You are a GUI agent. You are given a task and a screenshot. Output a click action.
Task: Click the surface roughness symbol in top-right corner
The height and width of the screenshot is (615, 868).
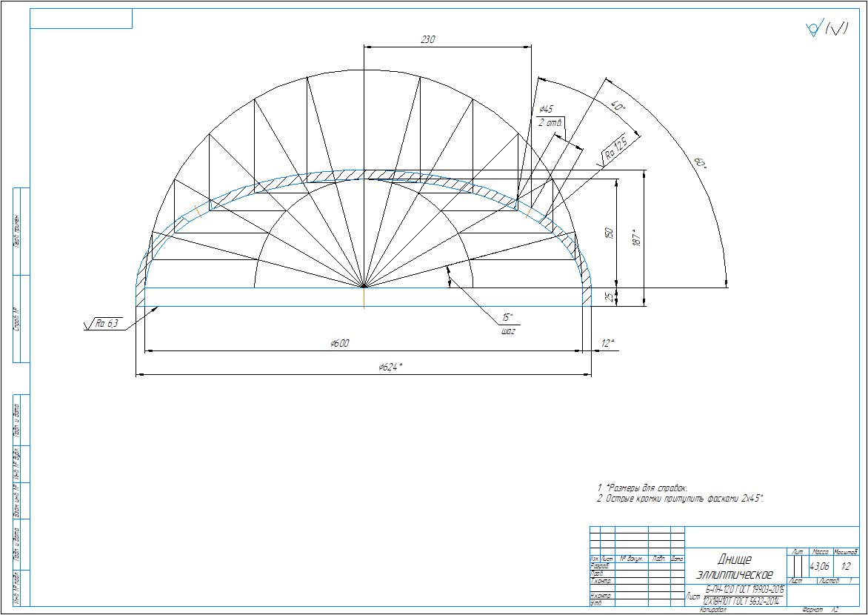[x=827, y=29]
